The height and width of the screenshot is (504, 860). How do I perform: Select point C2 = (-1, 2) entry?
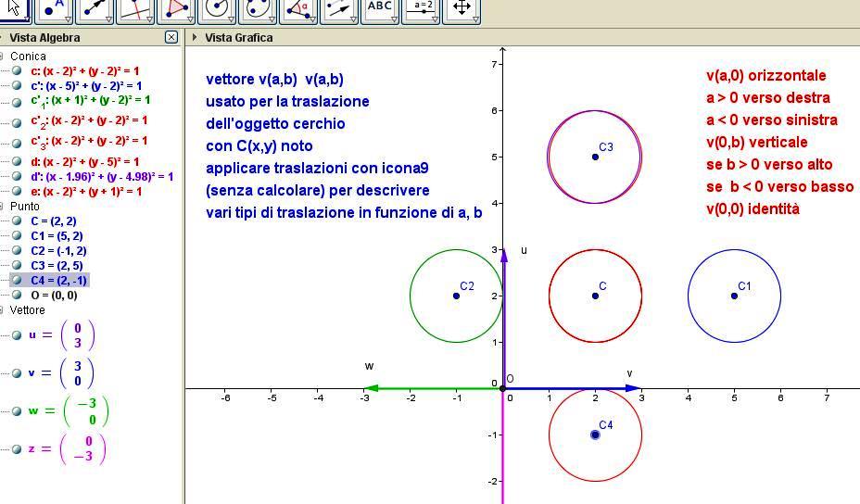click(58, 251)
